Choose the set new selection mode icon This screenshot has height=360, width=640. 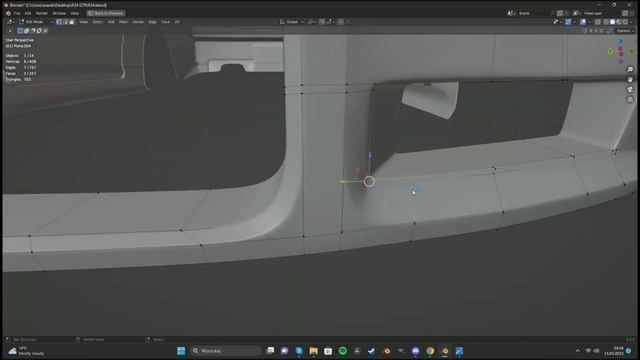20,31
